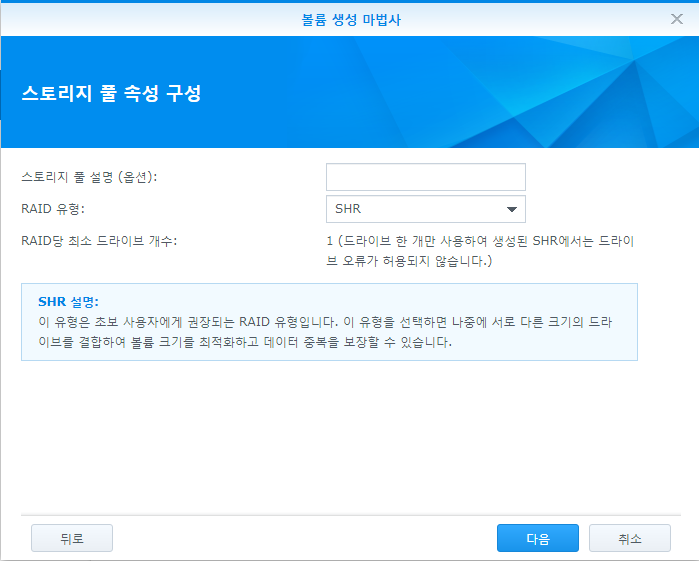The height and width of the screenshot is (561, 699).
Task: Close the 볼륨 생성 마법사 dialog
Action: (677, 19)
